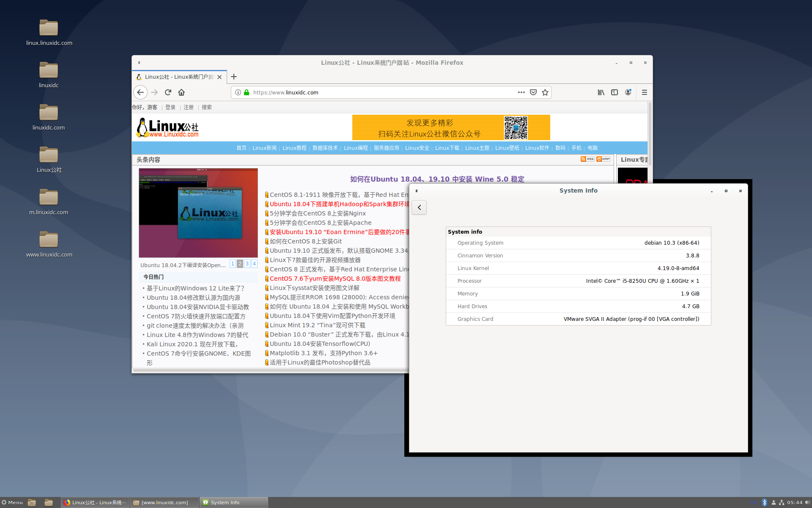Open the Ubuntu 18.04安装NVIDIA显卡驱动教 link
The image size is (812, 508).
198,307
